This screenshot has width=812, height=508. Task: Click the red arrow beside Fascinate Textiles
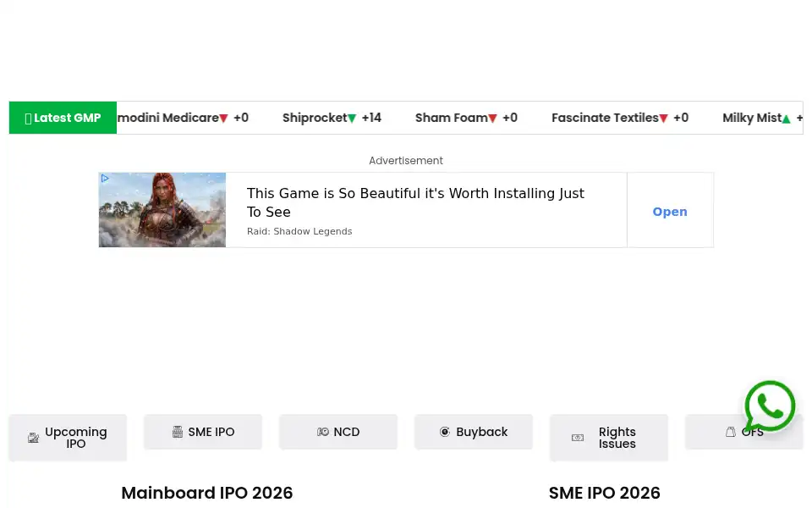point(663,119)
